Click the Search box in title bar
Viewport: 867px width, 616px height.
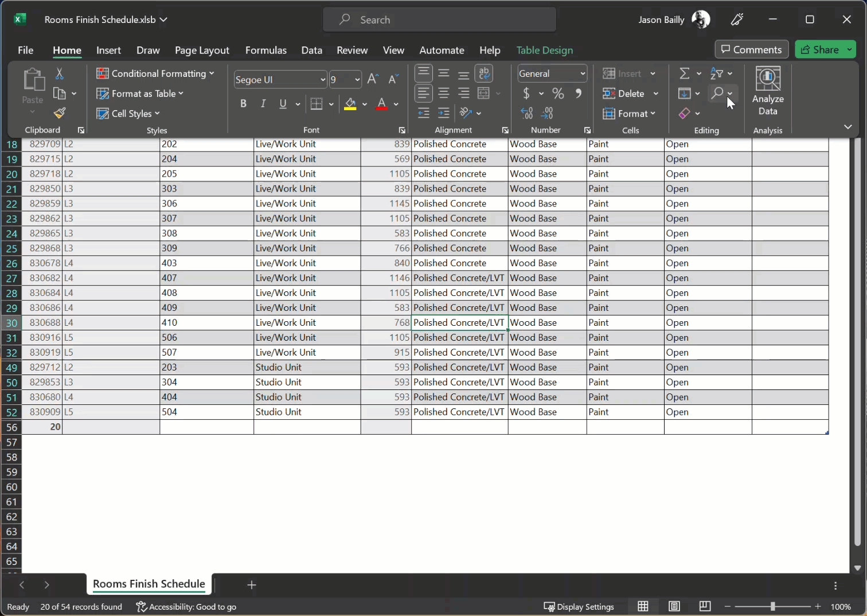coord(439,20)
